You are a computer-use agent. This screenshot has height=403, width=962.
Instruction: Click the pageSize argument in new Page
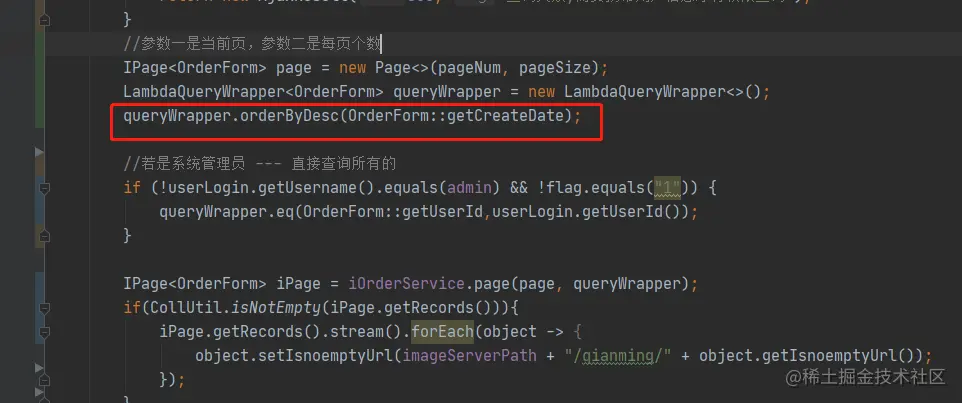coord(555,67)
